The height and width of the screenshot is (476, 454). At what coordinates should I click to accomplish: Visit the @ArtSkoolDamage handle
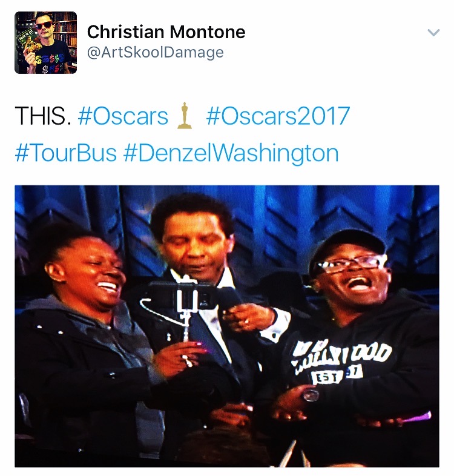click(156, 52)
